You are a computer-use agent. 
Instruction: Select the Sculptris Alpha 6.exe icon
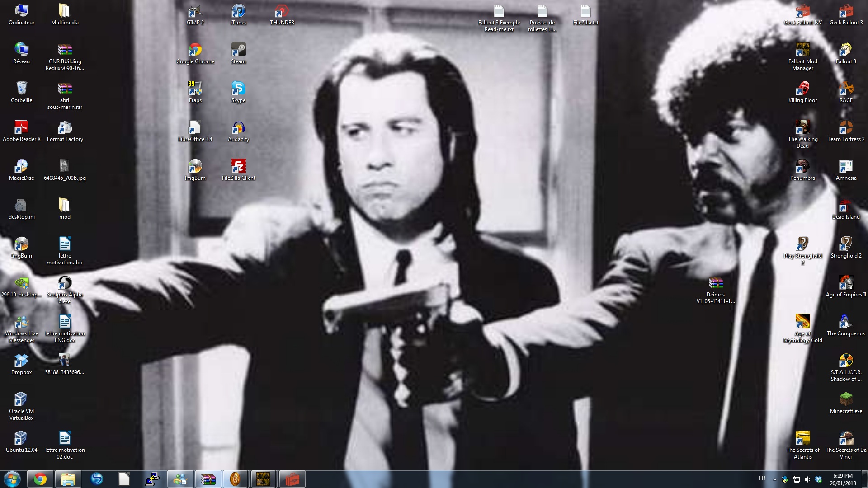coord(65,290)
